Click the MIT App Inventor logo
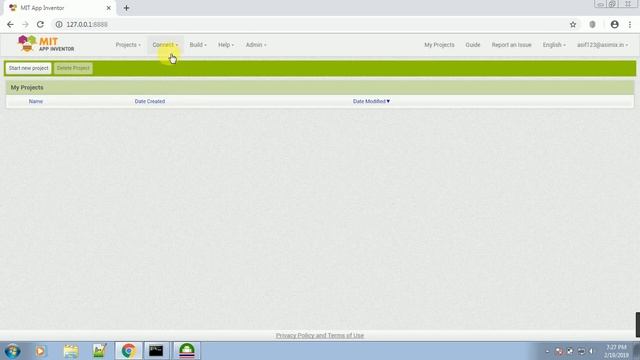Screen dimensions: 640x360 click(x=46, y=44)
